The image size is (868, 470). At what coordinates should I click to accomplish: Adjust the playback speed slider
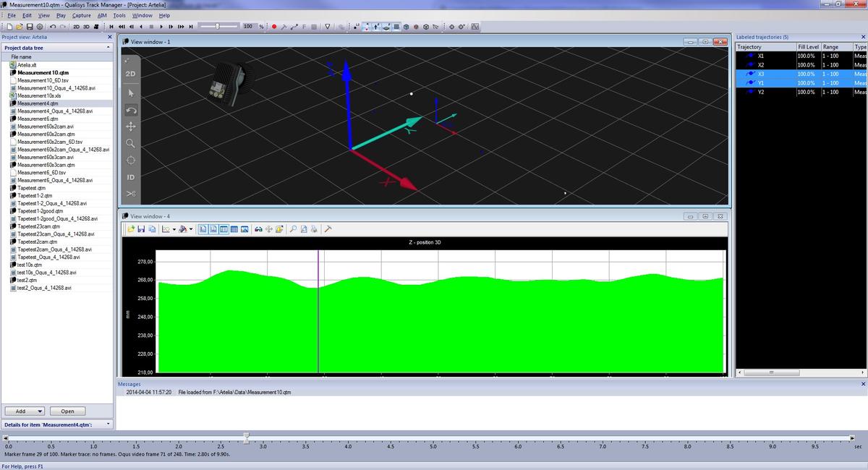pyautogui.click(x=218, y=27)
